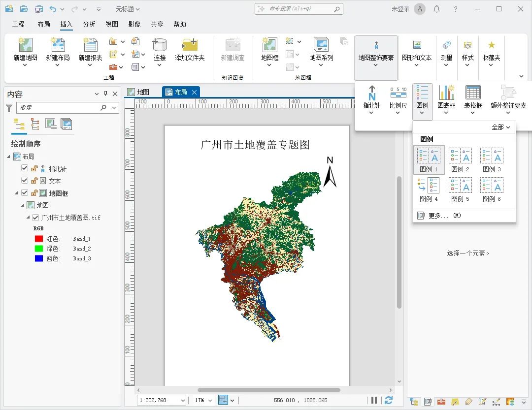The height and width of the screenshot is (410, 532).
Task: Click Add Folder (添加文件夹) icon
Action: 190,45
